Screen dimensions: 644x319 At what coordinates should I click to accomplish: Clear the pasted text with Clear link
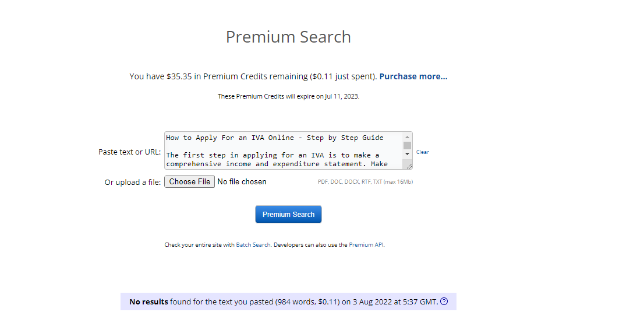[422, 152]
